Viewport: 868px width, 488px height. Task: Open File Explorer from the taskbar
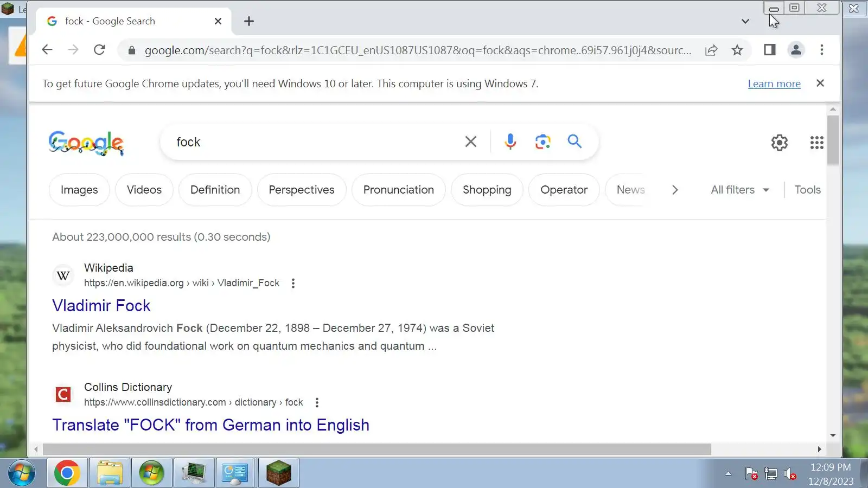click(110, 473)
